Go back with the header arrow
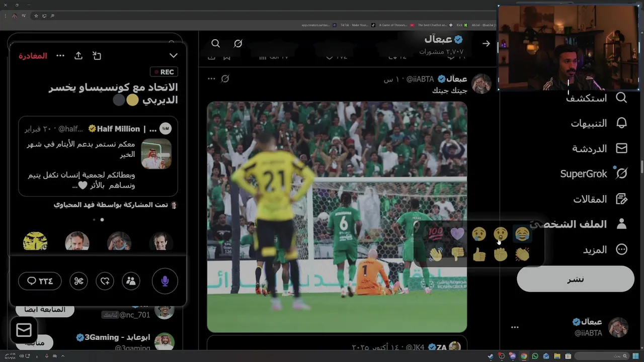The width and height of the screenshot is (644, 362). pos(486,44)
